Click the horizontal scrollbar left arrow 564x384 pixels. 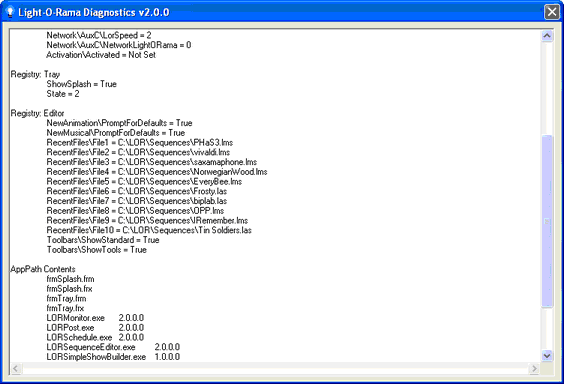point(16,368)
